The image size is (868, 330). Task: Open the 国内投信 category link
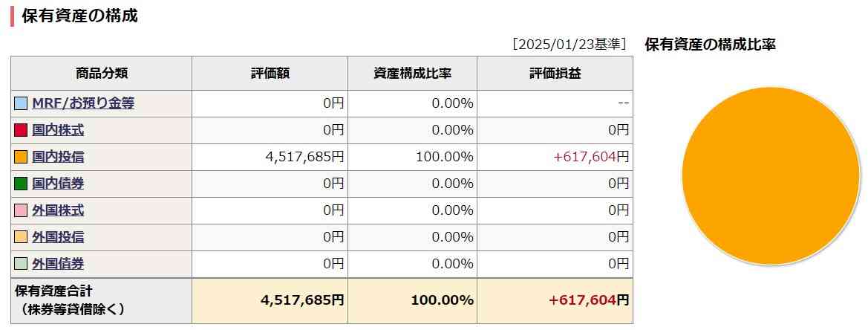click(x=58, y=157)
